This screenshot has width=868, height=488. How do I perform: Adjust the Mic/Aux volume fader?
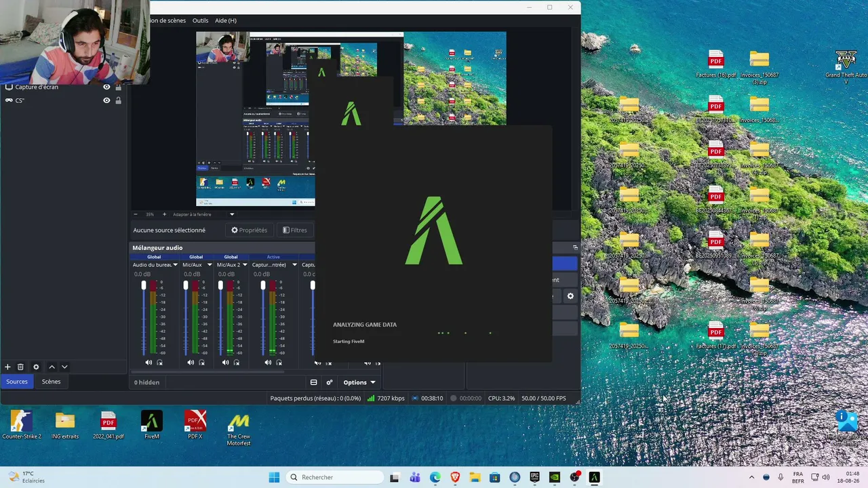tap(186, 285)
